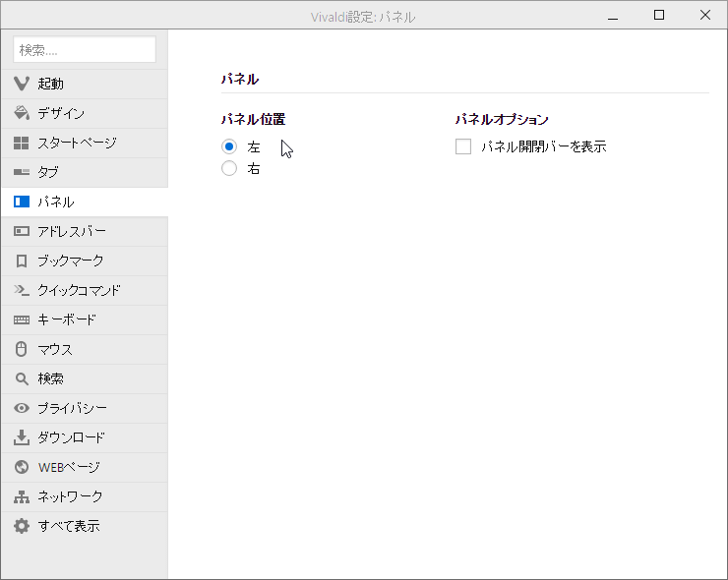Maximize the Vivaldi settings window
728x580 pixels.
(x=659, y=16)
